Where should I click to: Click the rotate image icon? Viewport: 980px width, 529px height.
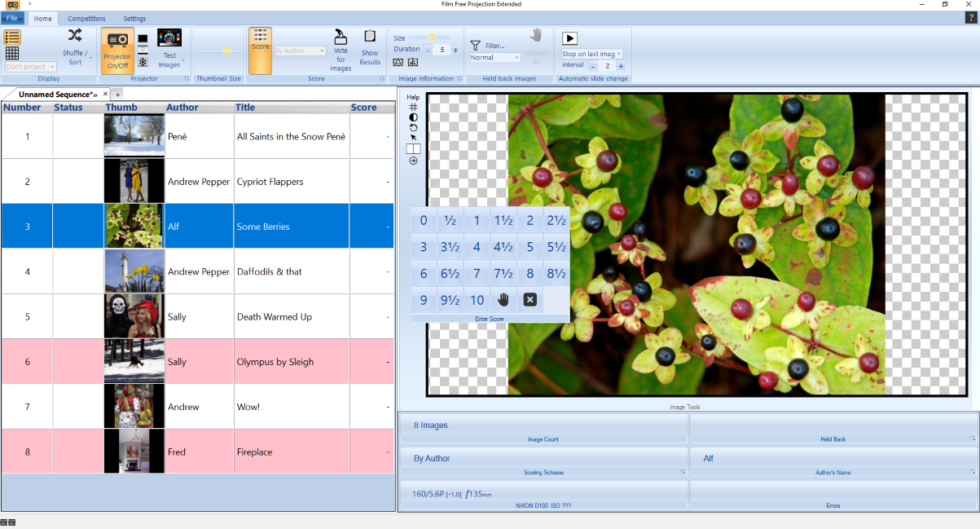pos(413,128)
